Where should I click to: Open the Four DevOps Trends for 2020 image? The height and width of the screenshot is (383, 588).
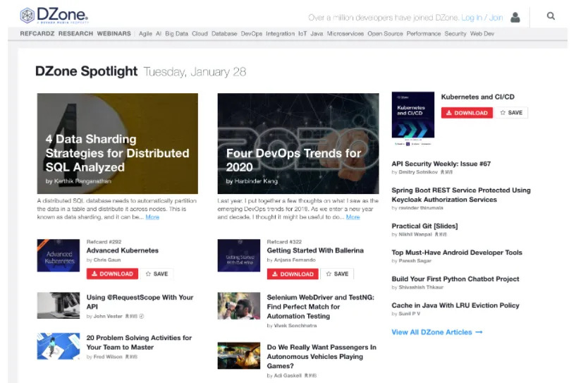pyautogui.click(x=298, y=143)
